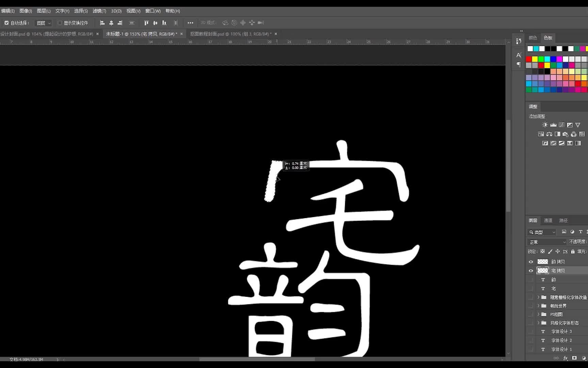Open the 类型 layer filter dropdown
Image resolution: width=588 pixels, height=368 pixels.
(542, 232)
